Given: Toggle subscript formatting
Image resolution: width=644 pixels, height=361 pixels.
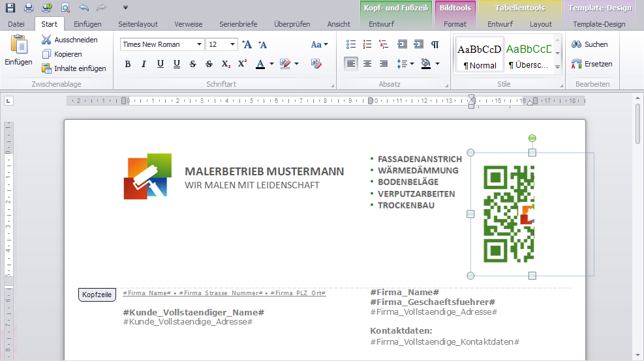Looking at the screenshot, I should point(226,64).
